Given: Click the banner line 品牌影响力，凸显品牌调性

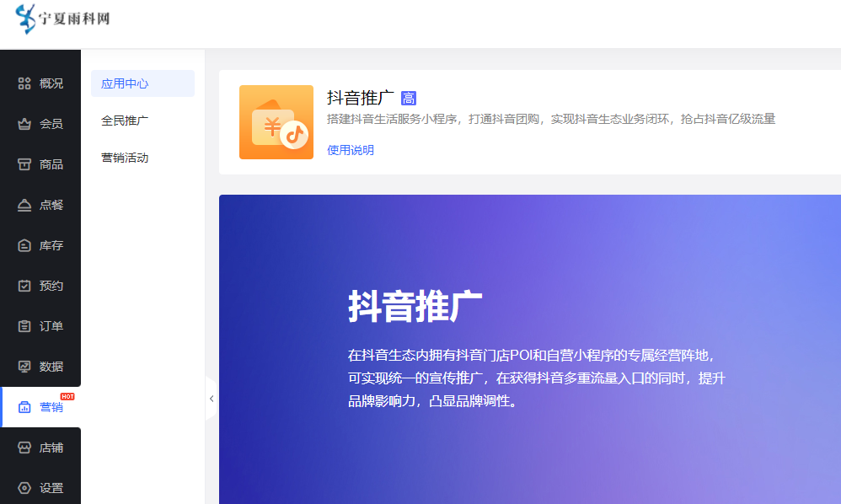Looking at the screenshot, I should (433, 401).
